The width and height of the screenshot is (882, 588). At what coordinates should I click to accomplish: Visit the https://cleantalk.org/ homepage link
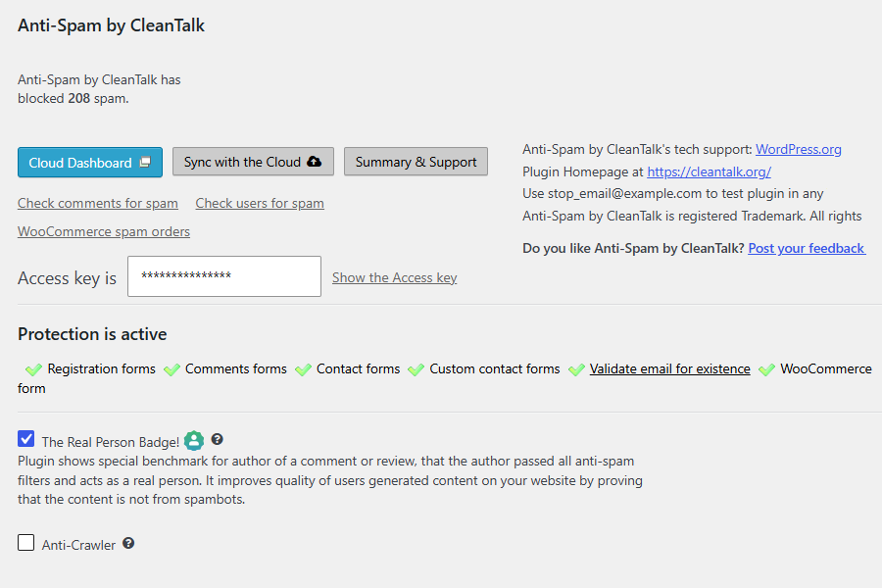point(709,171)
